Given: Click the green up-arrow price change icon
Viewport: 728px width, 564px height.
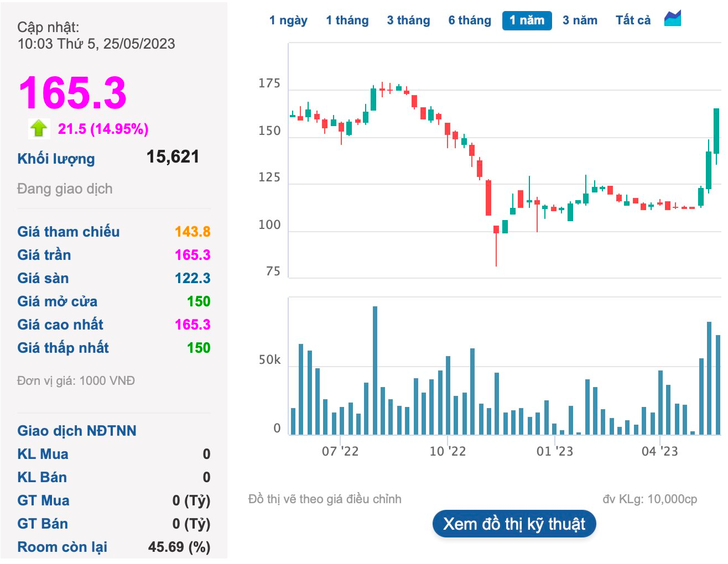Looking at the screenshot, I should (39, 128).
